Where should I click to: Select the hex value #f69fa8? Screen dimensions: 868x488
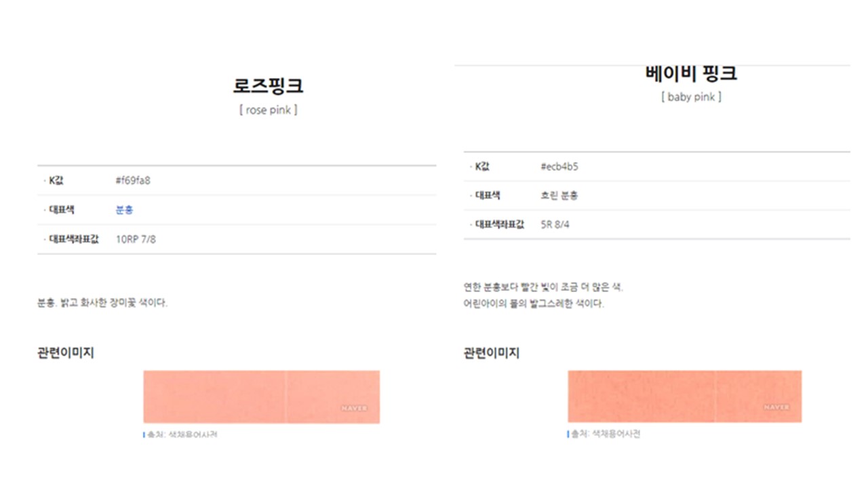(133, 181)
